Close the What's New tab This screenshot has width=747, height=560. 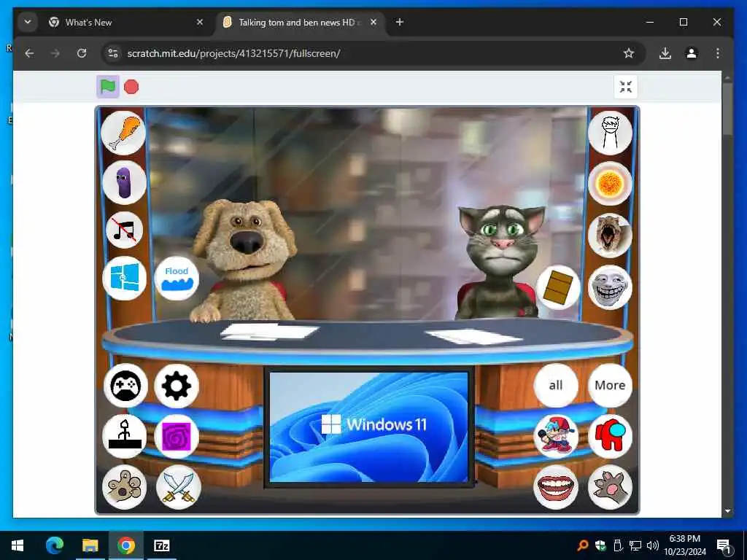pyautogui.click(x=200, y=22)
